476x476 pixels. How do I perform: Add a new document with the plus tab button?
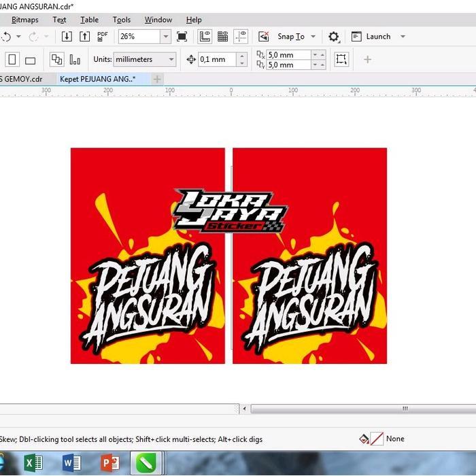tap(157, 80)
